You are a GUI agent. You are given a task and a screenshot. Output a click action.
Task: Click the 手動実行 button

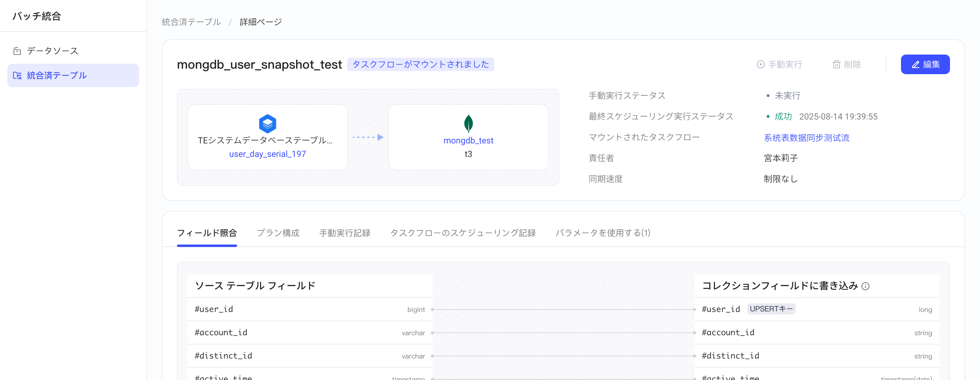779,64
